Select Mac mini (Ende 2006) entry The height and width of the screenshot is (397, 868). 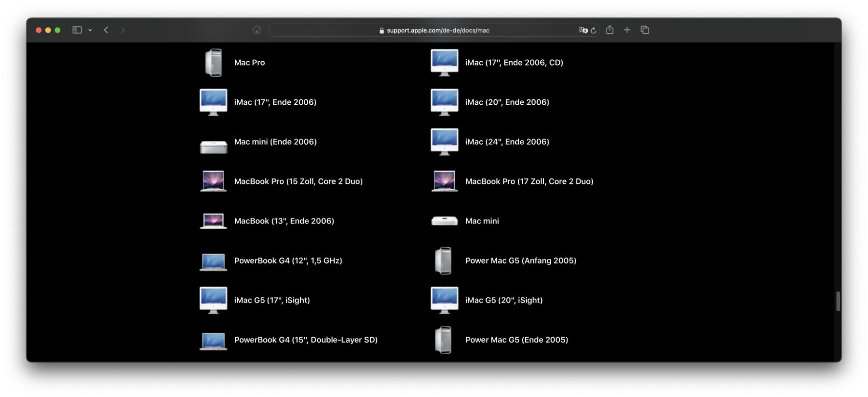(x=275, y=142)
